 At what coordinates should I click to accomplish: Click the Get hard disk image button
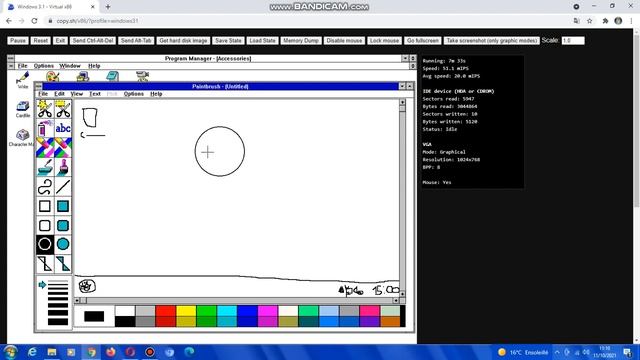coord(183,40)
